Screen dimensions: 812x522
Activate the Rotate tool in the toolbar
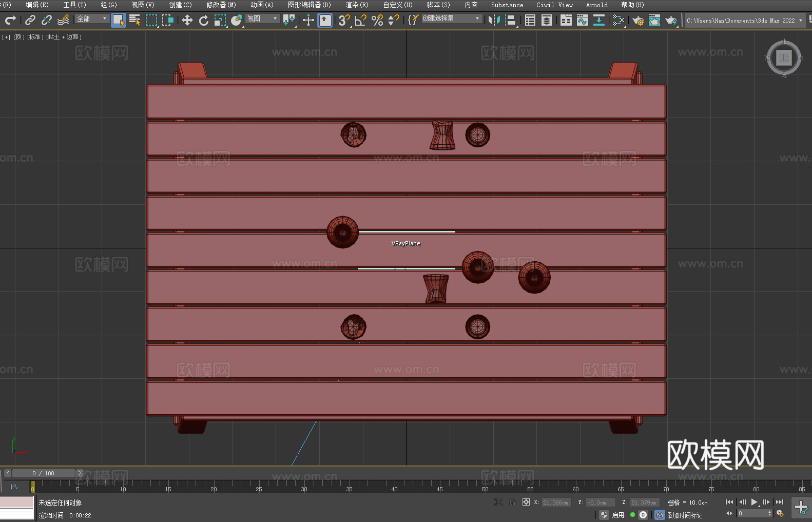coord(204,20)
